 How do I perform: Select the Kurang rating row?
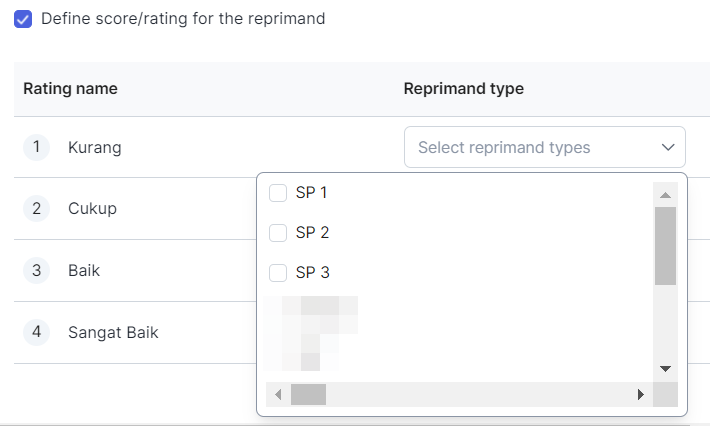[95, 148]
